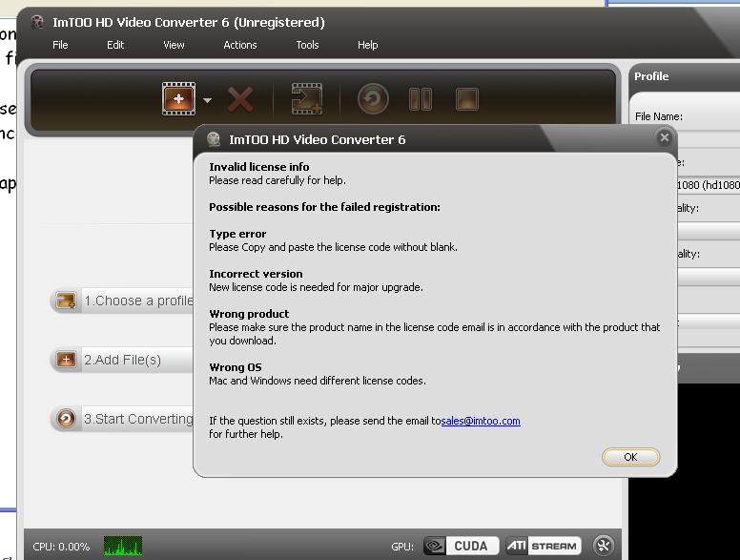740x560 pixels.
Task: Open the Edit menu
Action: point(115,45)
